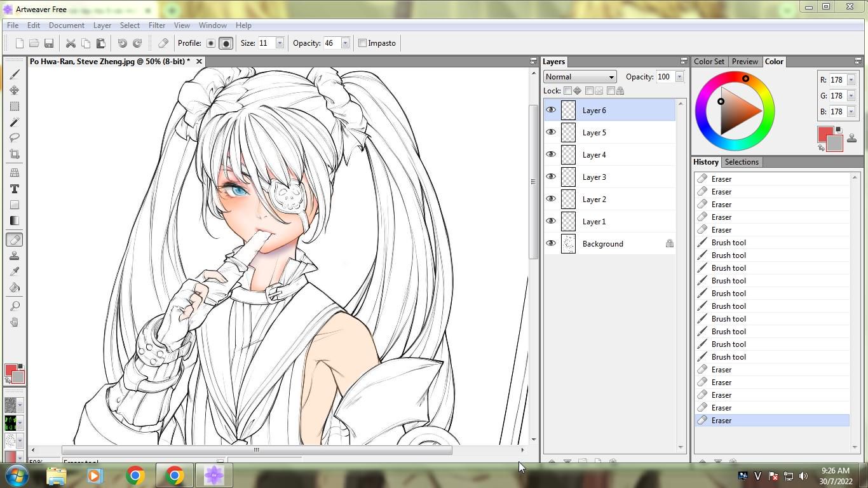This screenshot has width=868, height=488.
Task: Open the layer Opacity 100 dropdown arrow
Action: click(x=679, y=77)
